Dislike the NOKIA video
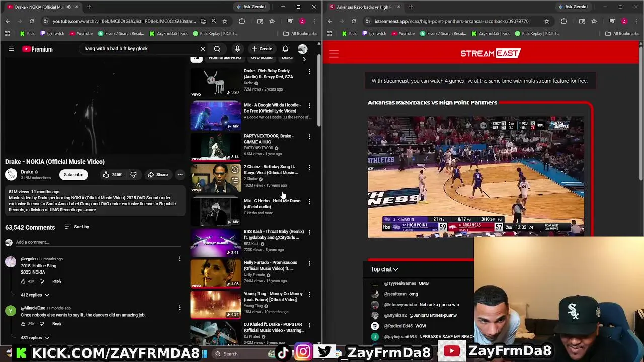The image size is (644, 362). (x=133, y=175)
